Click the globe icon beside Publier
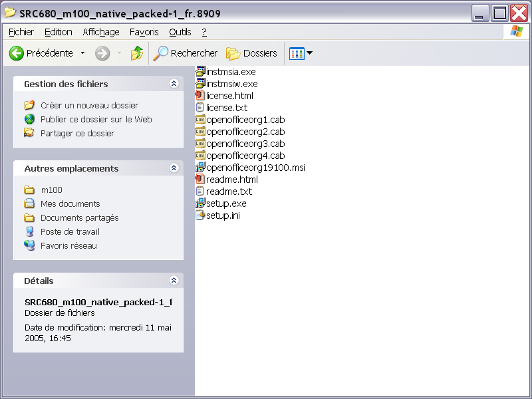 click(x=29, y=119)
